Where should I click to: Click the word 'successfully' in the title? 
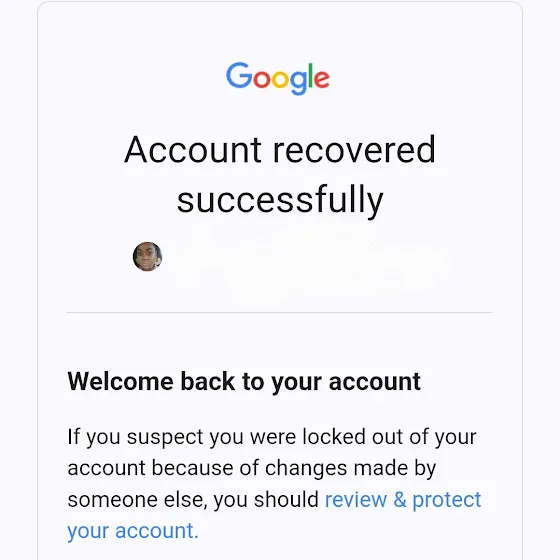pos(280,200)
